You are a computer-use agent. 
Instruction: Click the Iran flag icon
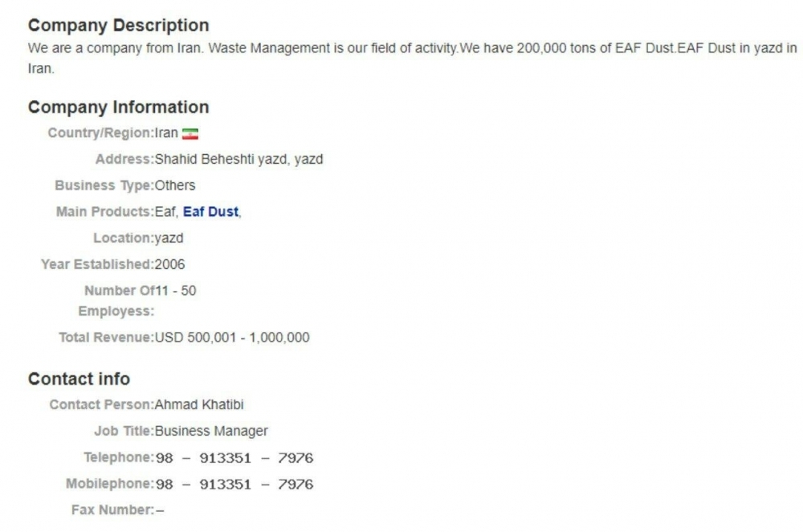[x=190, y=133]
